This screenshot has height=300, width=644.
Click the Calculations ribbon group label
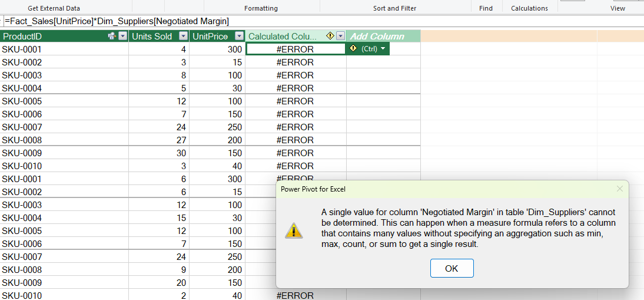529,8
